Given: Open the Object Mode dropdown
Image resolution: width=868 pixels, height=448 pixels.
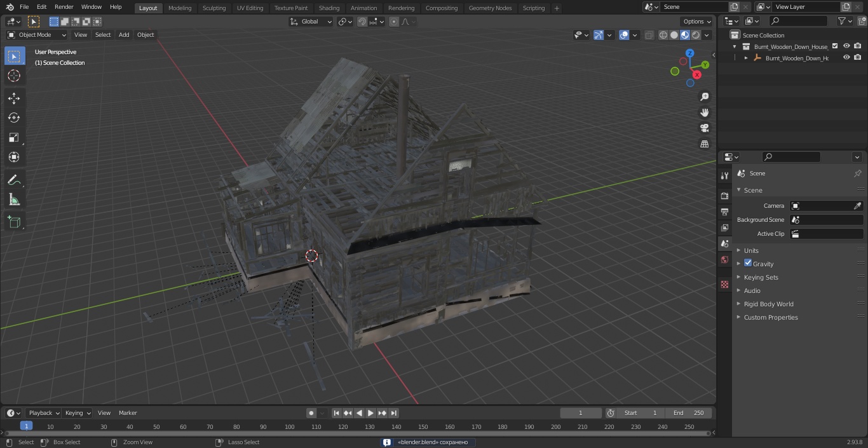Looking at the screenshot, I should (x=37, y=35).
